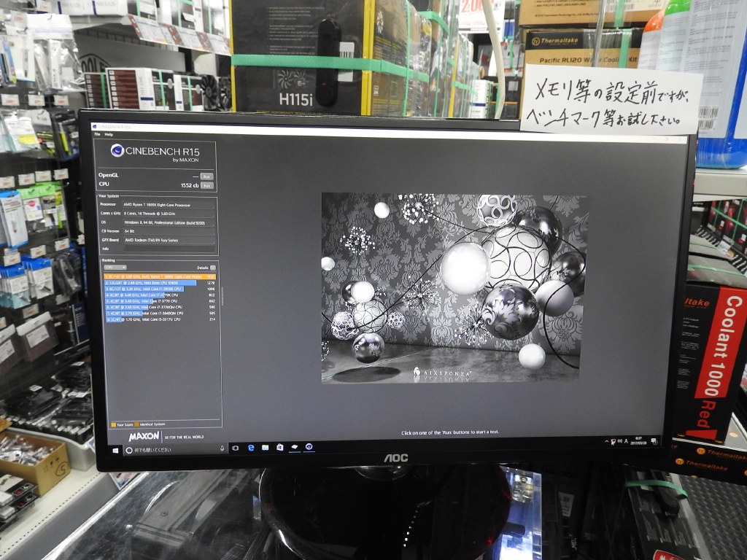The height and width of the screenshot is (560, 747).
Task: Click the Cinebench R15 logo icon
Action: tap(117, 150)
